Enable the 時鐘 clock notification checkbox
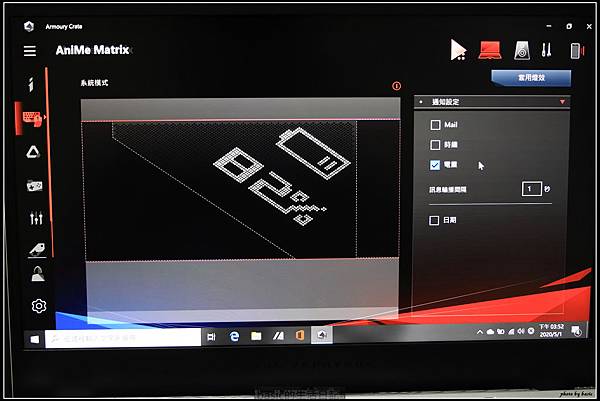Screen dimensions: 600x401 click(435, 145)
